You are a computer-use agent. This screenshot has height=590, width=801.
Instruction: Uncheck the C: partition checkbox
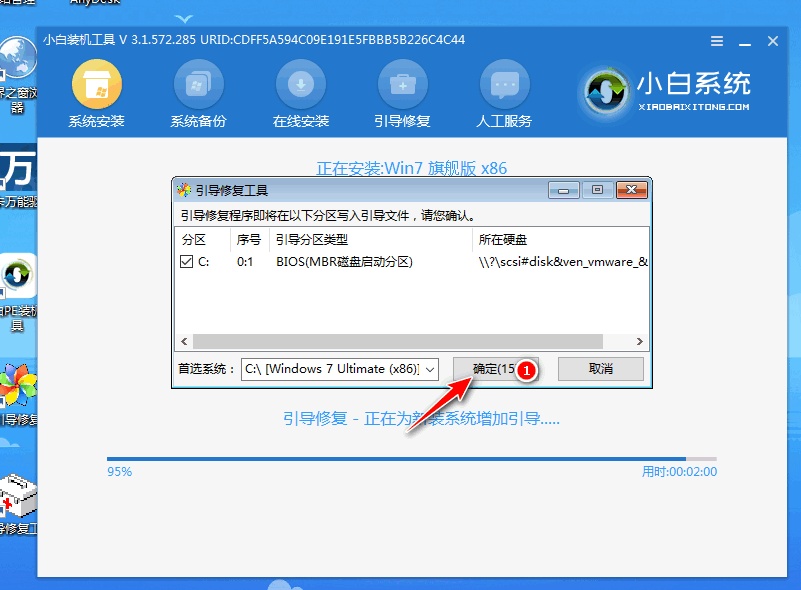click(187, 262)
